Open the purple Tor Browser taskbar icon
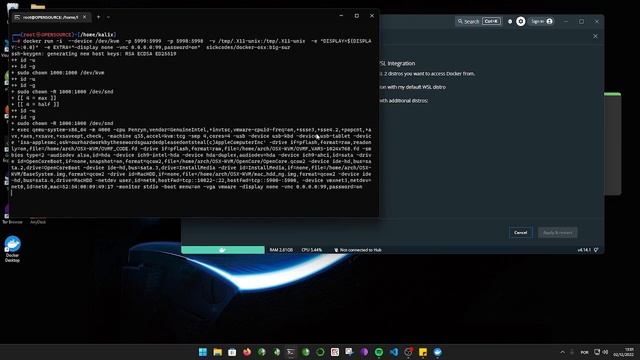This screenshot has width=640, height=360. [x=364, y=352]
